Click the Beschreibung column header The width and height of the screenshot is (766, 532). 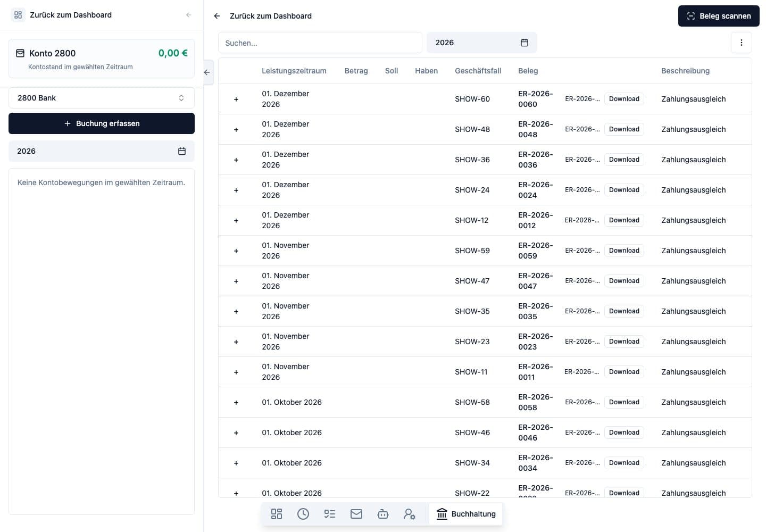coord(686,71)
